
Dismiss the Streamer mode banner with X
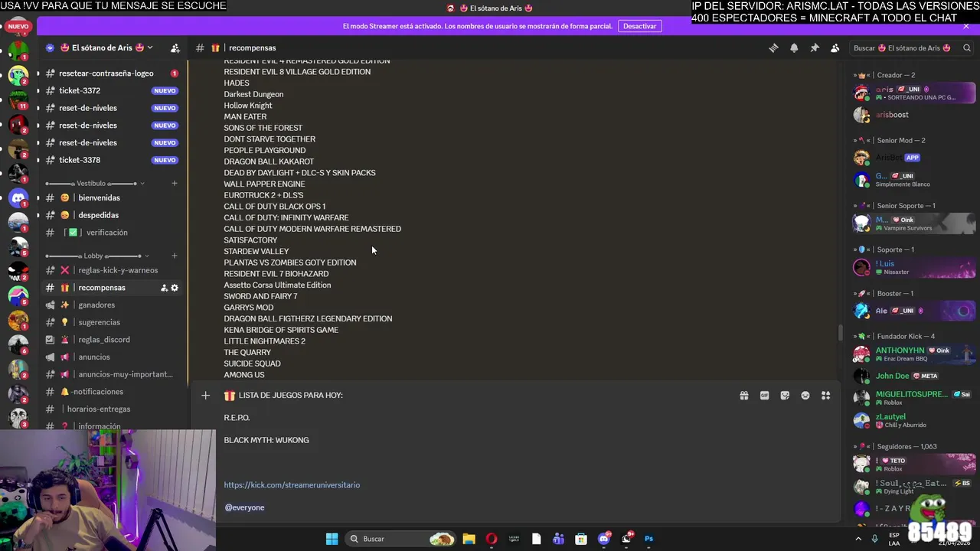966,26
